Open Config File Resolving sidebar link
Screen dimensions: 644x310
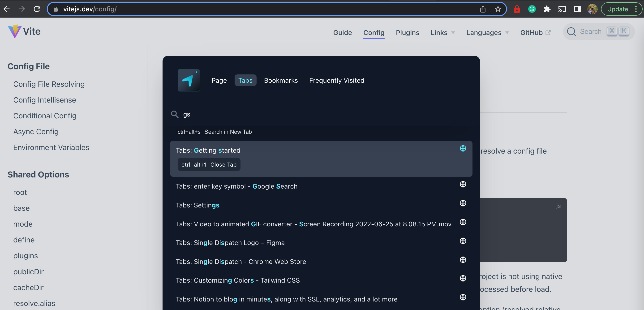(x=49, y=84)
